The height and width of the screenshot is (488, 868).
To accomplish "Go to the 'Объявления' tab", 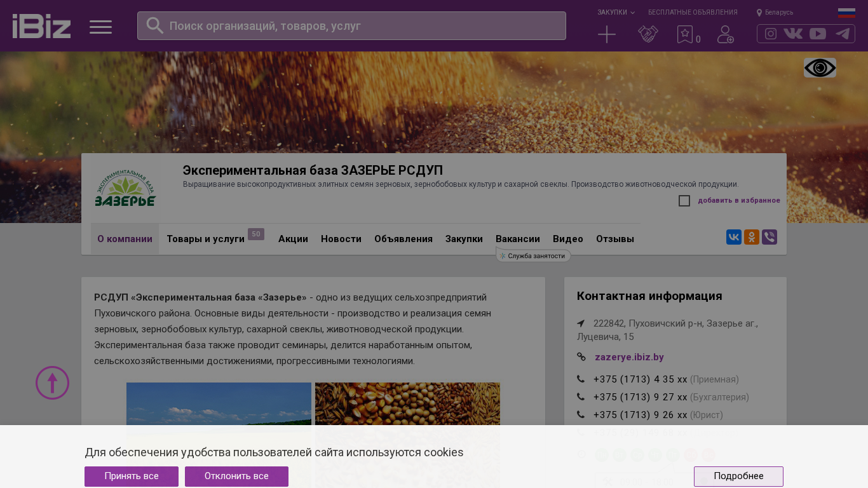I will (403, 239).
